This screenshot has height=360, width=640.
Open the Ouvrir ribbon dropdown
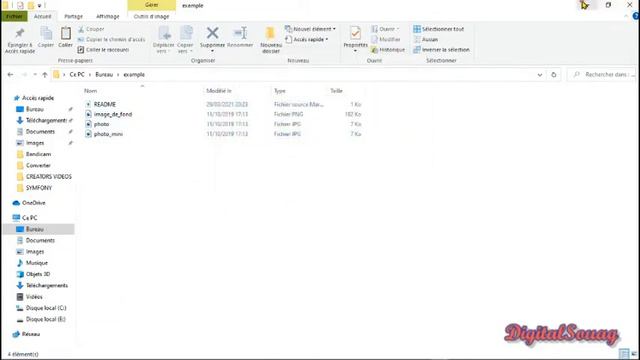[385, 29]
